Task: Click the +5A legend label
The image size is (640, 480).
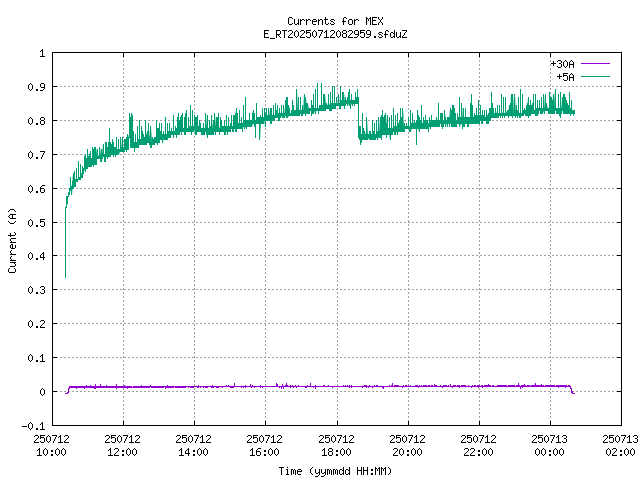Action: point(565,77)
